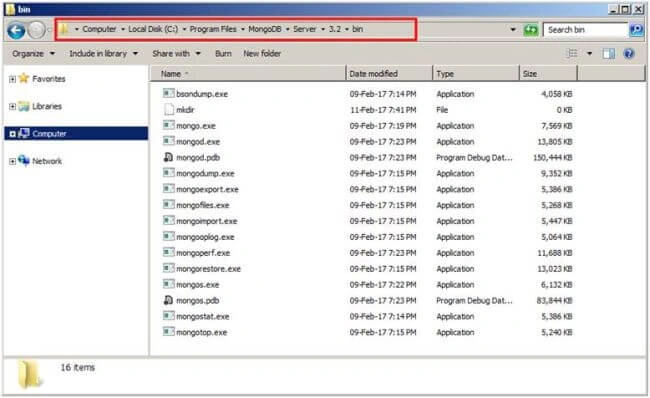Screen dimensions: 650x398
Task: Click the 150,444 KB size value
Action: coord(553,158)
